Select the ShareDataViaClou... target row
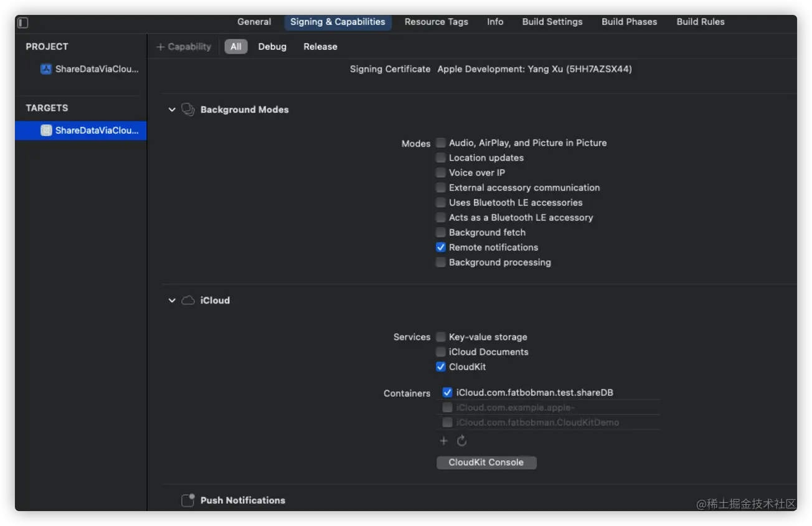Image resolution: width=812 pixels, height=526 pixels. click(x=81, y=130)
